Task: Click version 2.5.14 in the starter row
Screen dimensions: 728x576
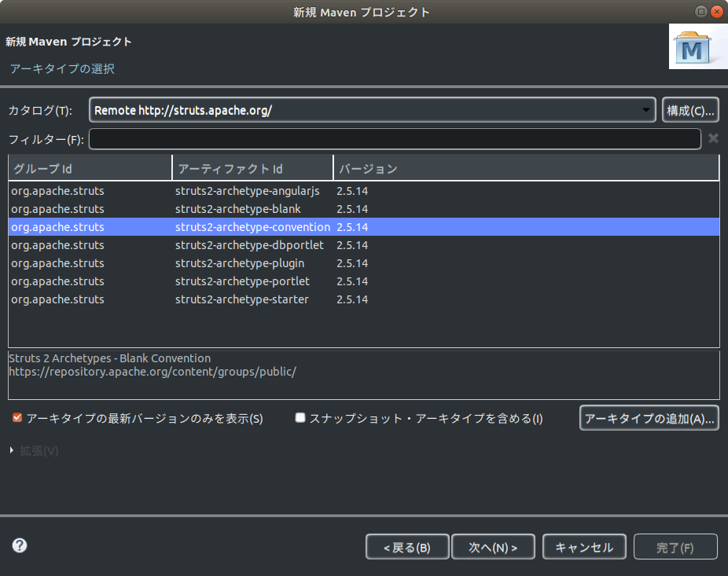Action: tap(352, 299)
